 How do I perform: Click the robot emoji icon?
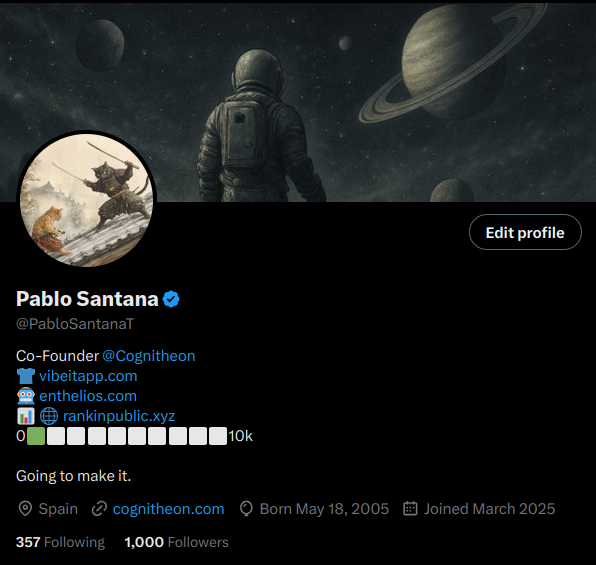(x=26, y=396)
